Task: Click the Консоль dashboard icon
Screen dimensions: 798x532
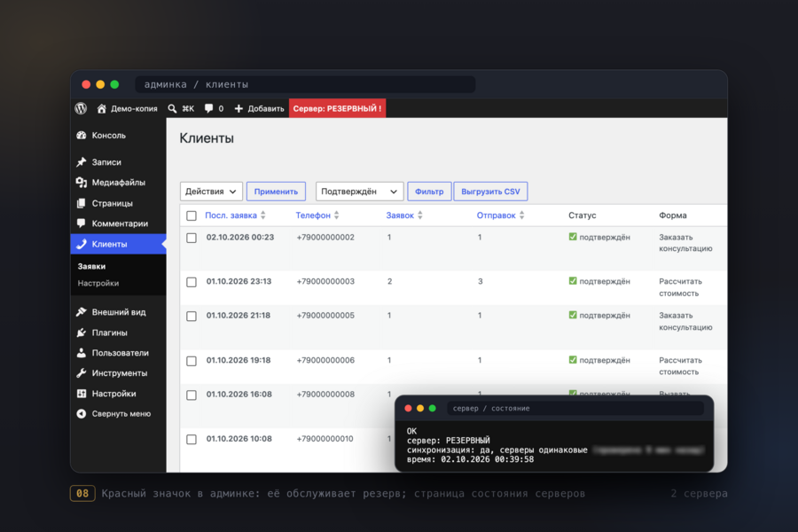Action: (x=82, y=136)
